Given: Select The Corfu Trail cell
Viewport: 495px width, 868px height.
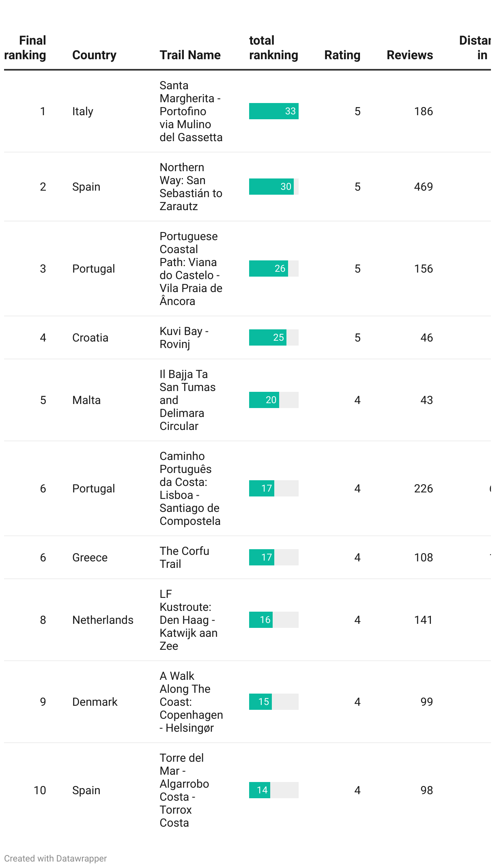Looking at the screenshot, I should (184, 557).
